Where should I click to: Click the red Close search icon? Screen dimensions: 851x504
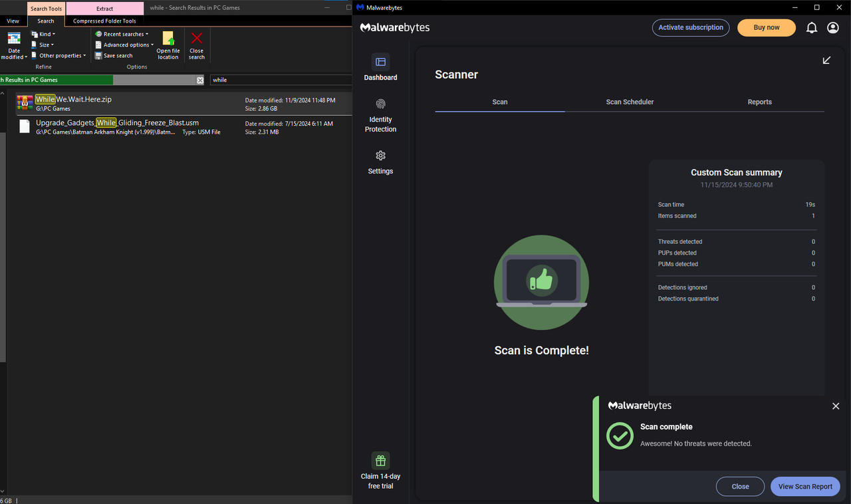[197, 39]
